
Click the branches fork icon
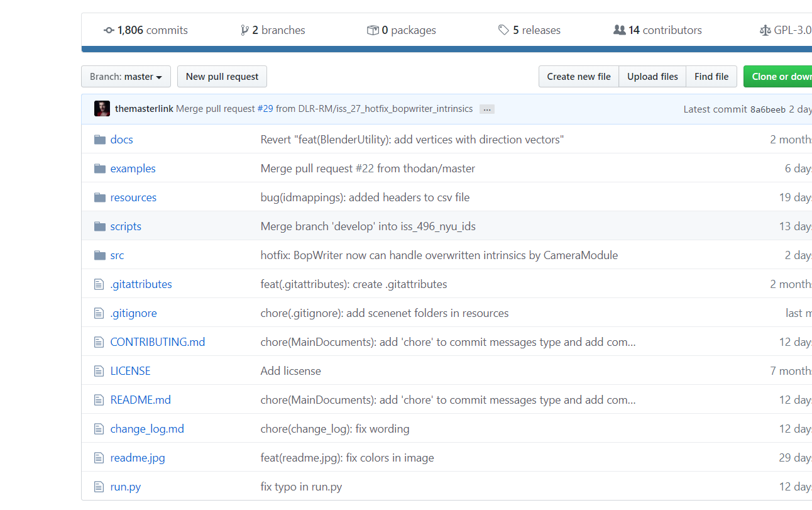[244, 30]
